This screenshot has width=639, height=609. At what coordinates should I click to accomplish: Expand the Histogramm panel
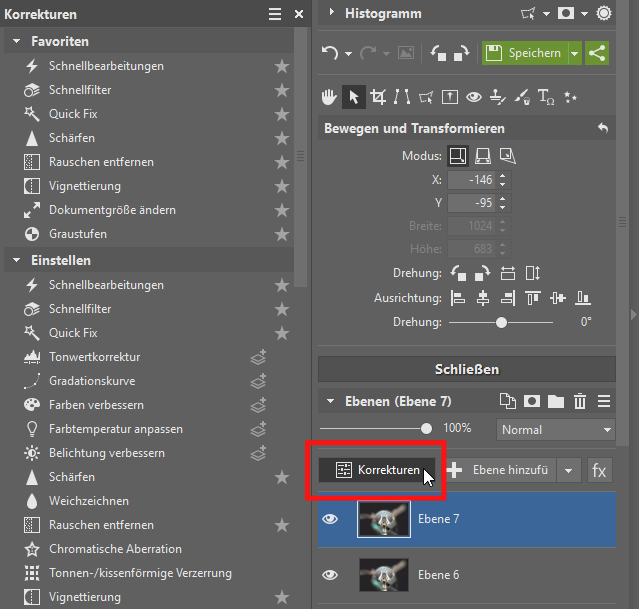[x=331, y=14]
